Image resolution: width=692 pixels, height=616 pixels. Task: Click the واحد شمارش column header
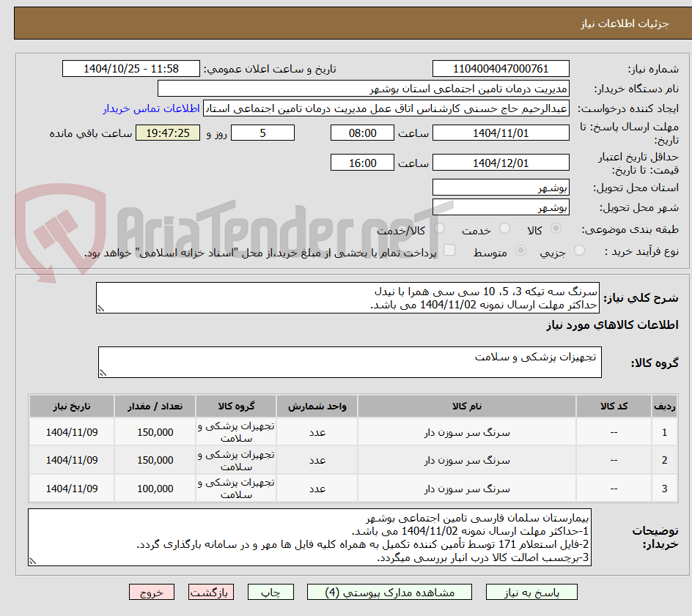[x=317, y=406]
